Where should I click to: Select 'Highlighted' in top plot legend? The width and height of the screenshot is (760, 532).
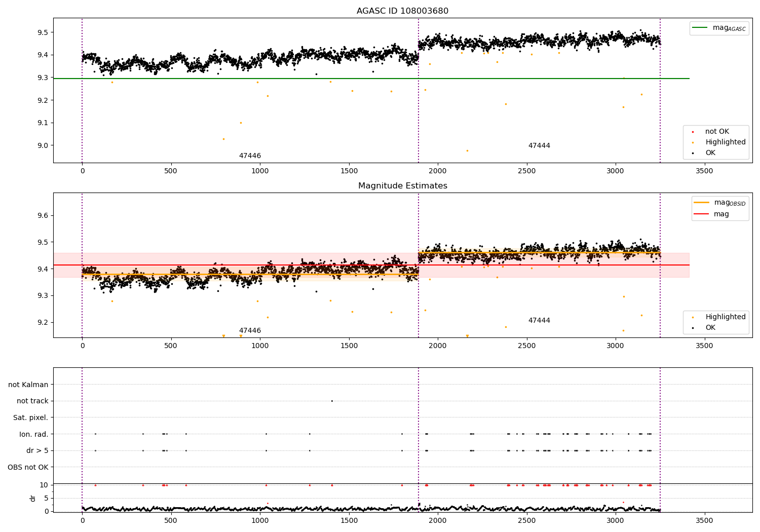pos(726,142)
